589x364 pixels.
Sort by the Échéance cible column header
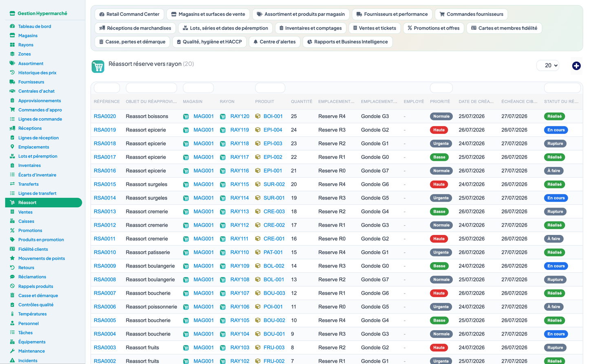pyautogui.click(x=519, y=102)
